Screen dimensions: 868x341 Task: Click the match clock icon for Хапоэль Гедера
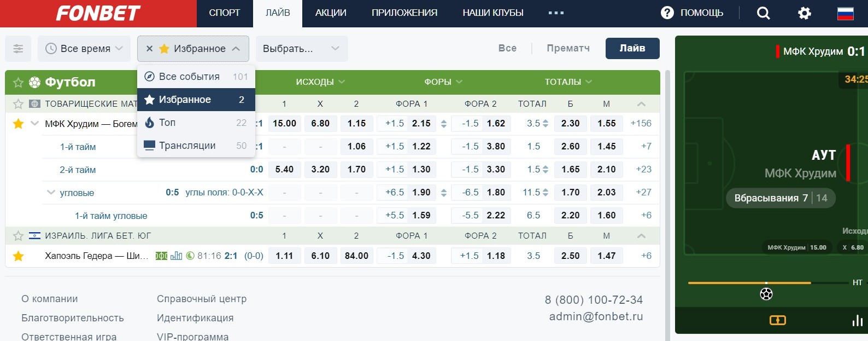(x=190, y=256)
